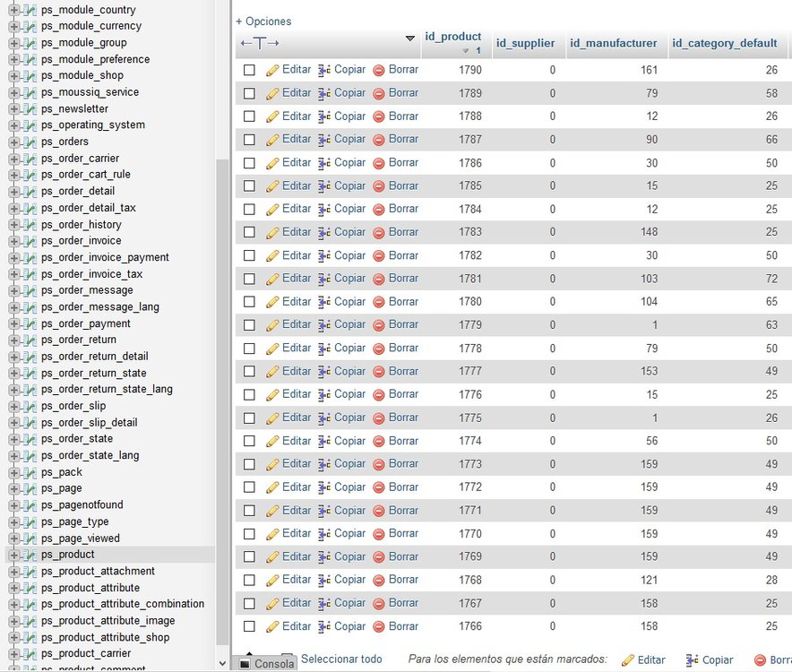The height and width of the screenshot is (672, 792).
Task: Expand the ps_orders tree node
Action: [14, 142]
